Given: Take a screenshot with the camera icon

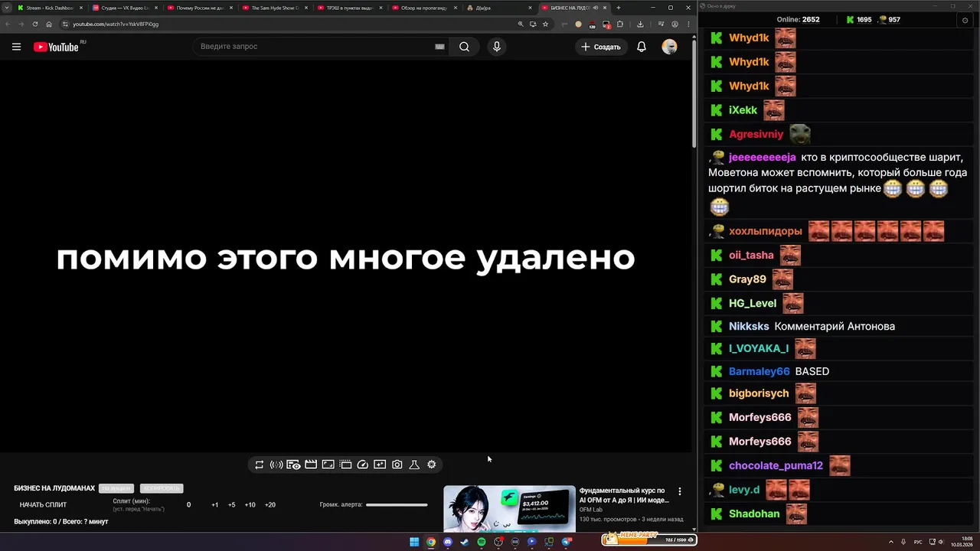Looking at the screenshot, I should 397,465.
